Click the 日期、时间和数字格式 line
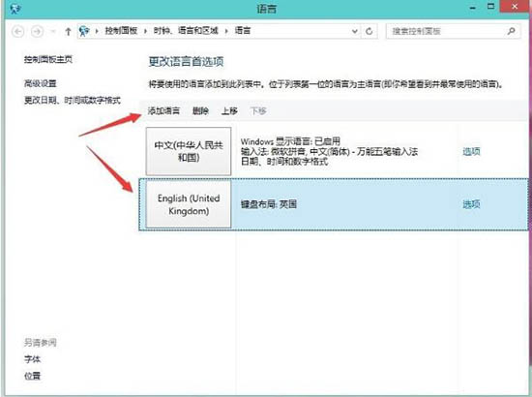 (284, 161)
